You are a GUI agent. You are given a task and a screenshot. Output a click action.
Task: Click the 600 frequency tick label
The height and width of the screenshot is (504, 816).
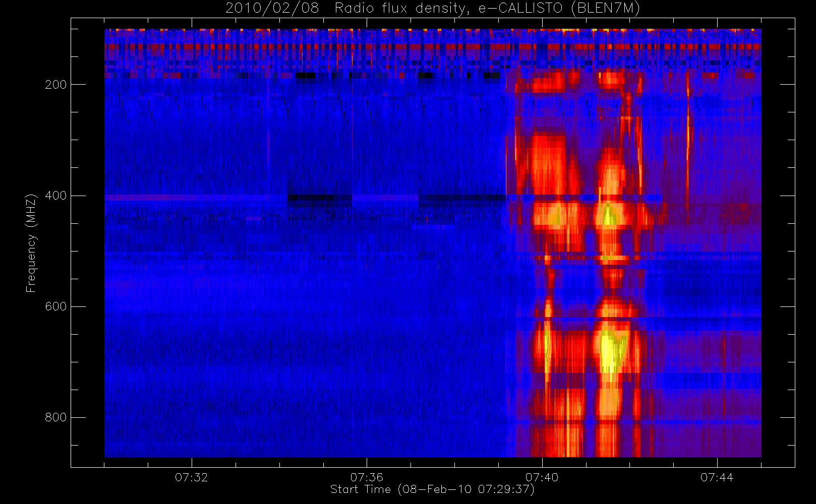[55, 306]
